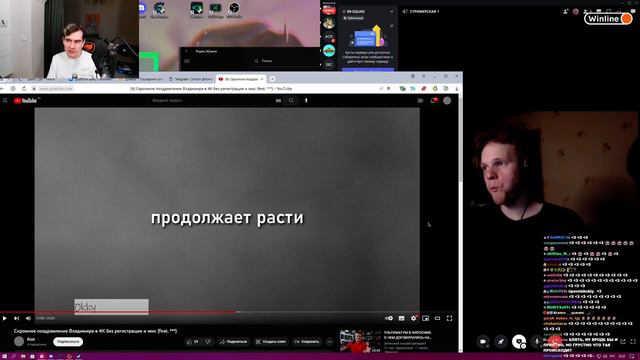Select the teal round server icon in Discord
The height and width of the screenshot is (360, 640).
coord(329,51)
